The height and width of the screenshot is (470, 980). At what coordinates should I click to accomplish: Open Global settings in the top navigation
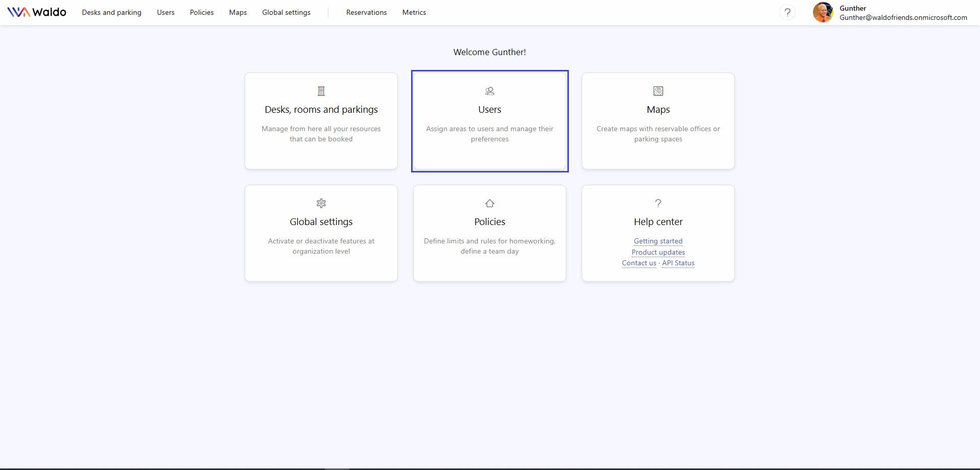286,12
